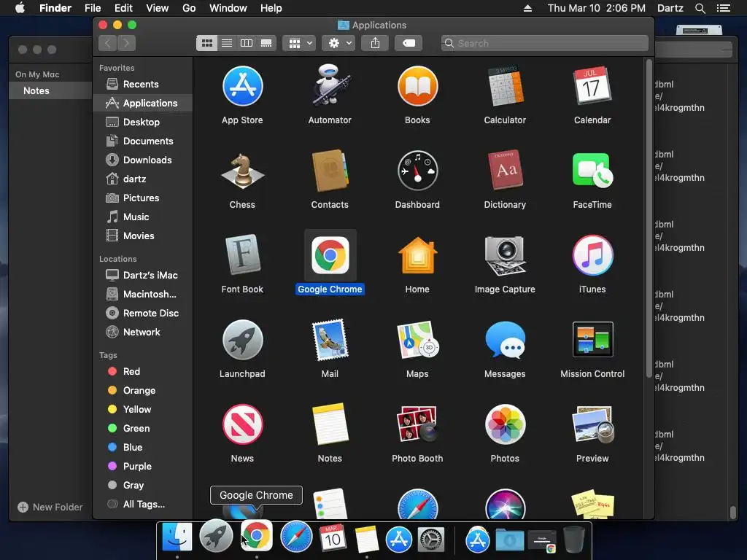Open the File menu

[x=93, y=8]
